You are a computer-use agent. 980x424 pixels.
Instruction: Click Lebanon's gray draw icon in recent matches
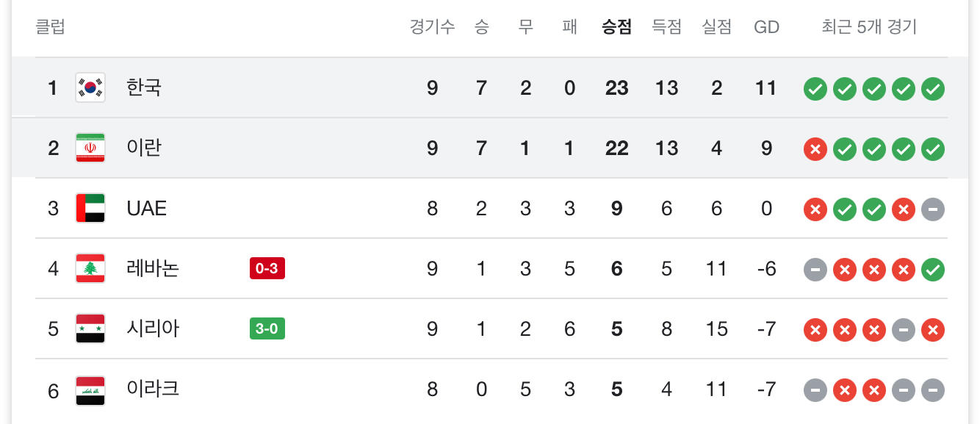815,270
